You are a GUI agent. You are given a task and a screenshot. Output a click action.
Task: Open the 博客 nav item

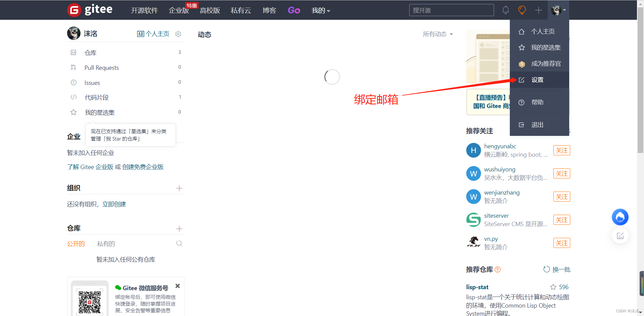click(x=269, y=10)
